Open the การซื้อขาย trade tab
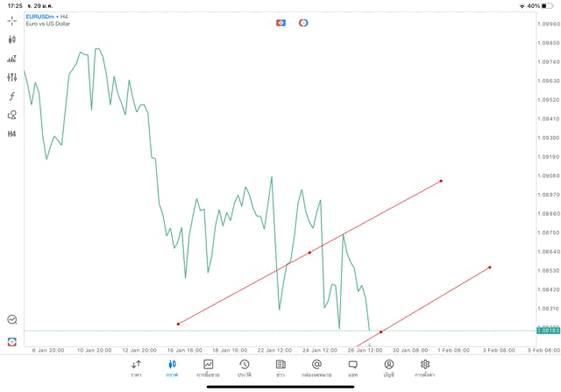This screenshot has height=392, width=561. (208, 367)
